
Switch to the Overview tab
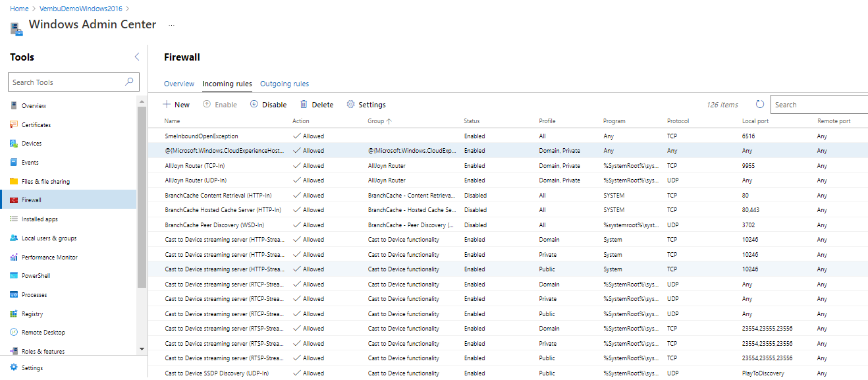pyautogui.click(x=179, y=84)
